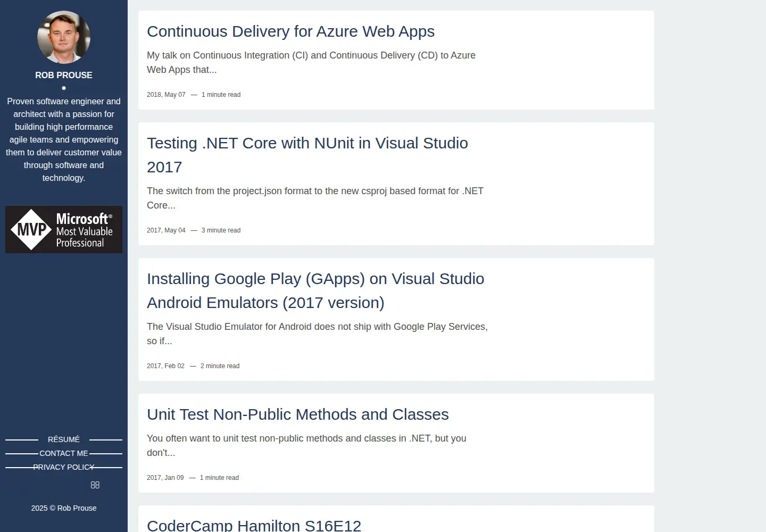The image size is (766, 532).
Task: Click Rob Prouse's round profile photo
Action: [64, 37]
